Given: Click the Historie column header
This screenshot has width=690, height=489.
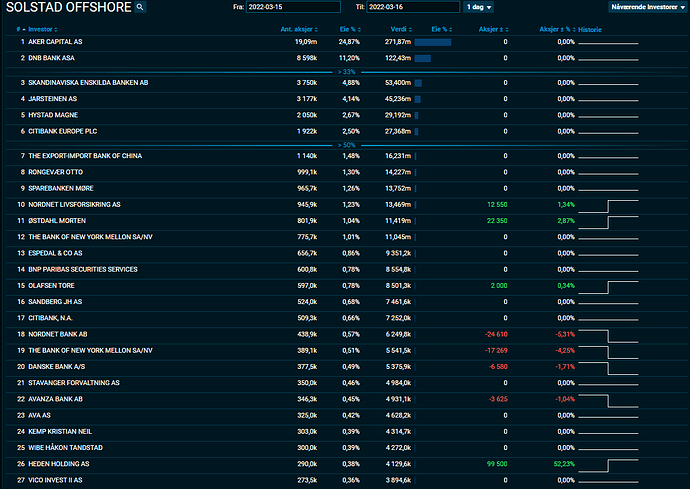Looking at the screenshot, I should [x=590, y=29].
